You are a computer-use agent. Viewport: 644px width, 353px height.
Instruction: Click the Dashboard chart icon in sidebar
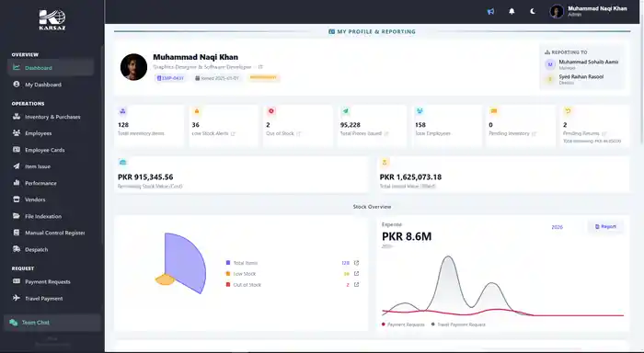point(17,67)
